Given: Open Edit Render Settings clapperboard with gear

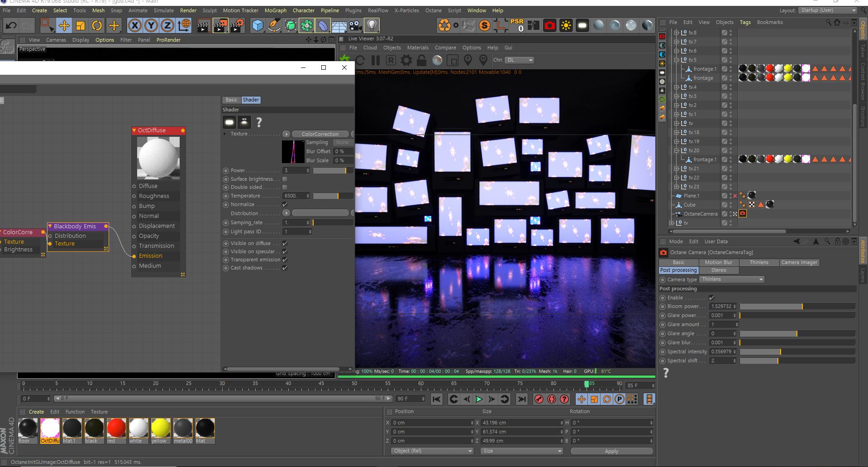Looking at the screenshot, I should pyautogui.click(x=237, y=25).
